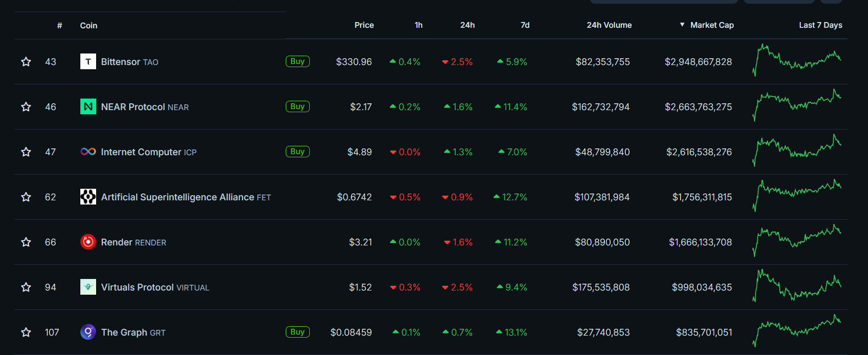Toggle the Internet Computer watchlist star
Image resolution: width=868 pixels, height=355 pixels.
[26, 152]
